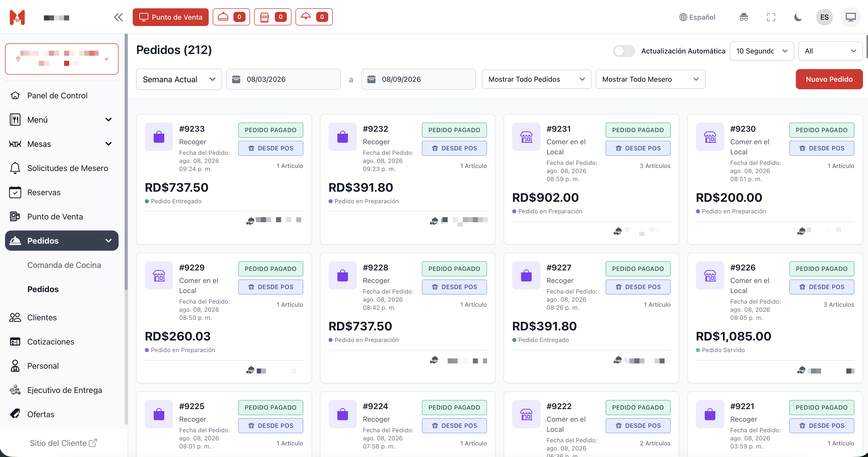868x457 pixels.
Task: Open the All filter dropdown
Action: pyautogui.click(x=830, y=51)
